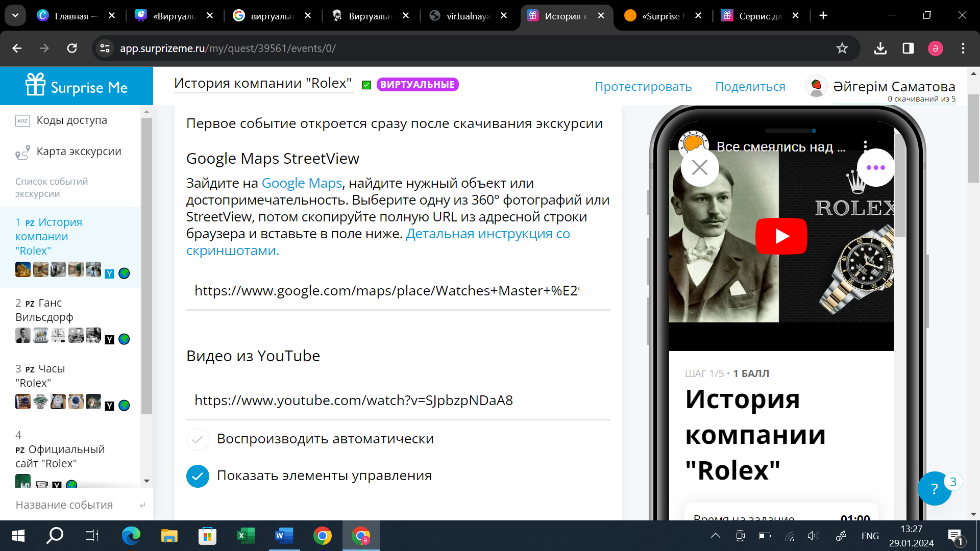Bookmark this page with star icon

842,48
